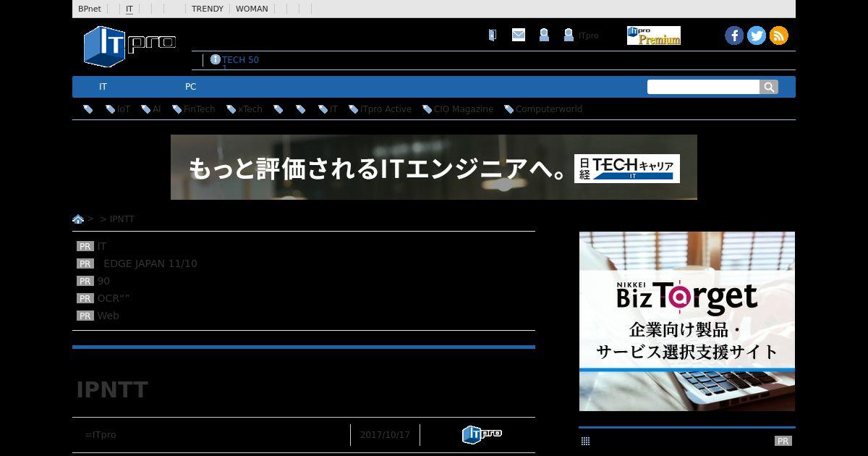The height and width of the screenshot is (456, 868).
Task: Open the orange RSS feed icon
Action: tap(779, 35)
